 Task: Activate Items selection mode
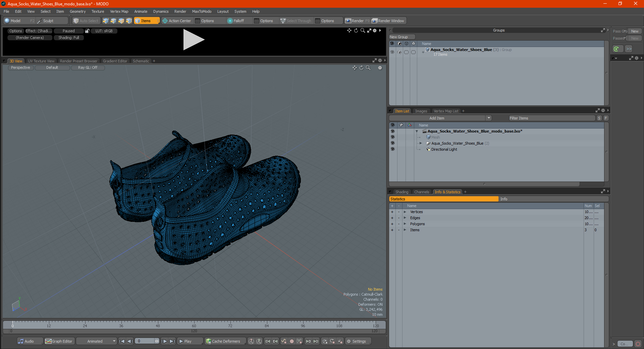point(147,21)
